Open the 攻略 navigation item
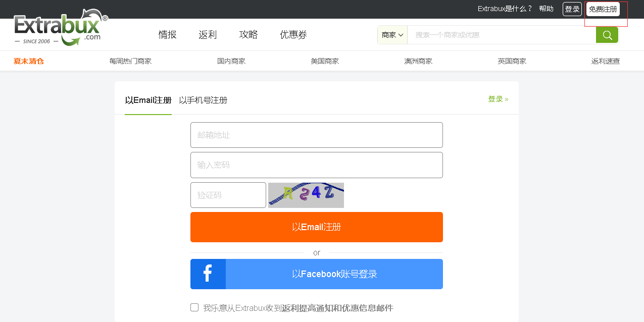The height and width of the screenshot is (322, 644). pyautogui.click(x=249, y=35)
